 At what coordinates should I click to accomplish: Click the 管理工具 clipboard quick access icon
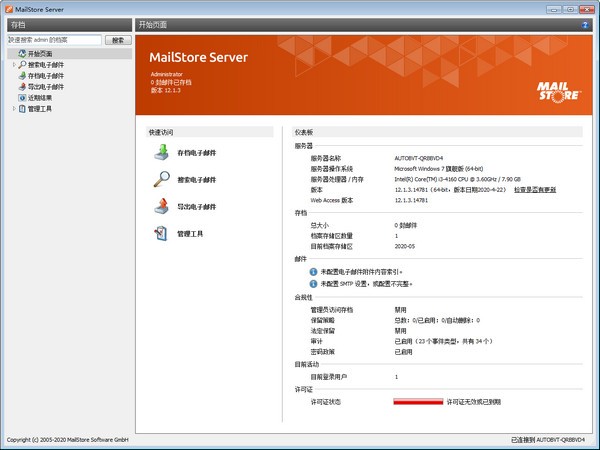point(161,233)
